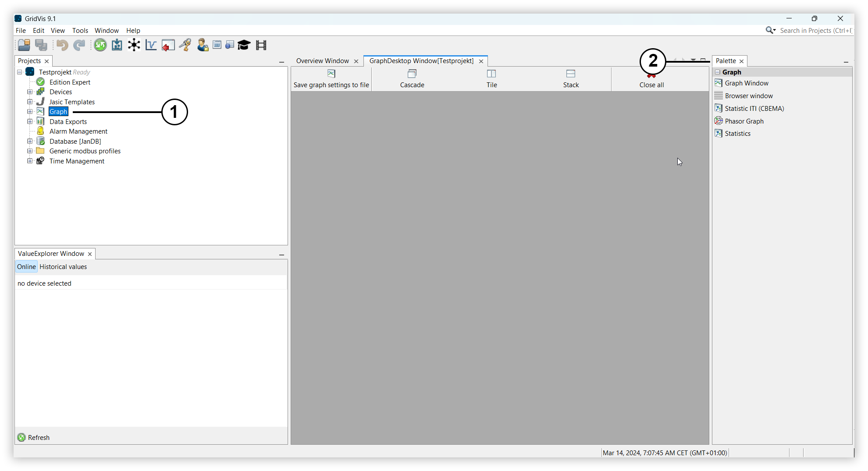This screenshot has width=868, height=471.
Task: Click the Undo toolbar icon
Action: (x=62, y=45)
